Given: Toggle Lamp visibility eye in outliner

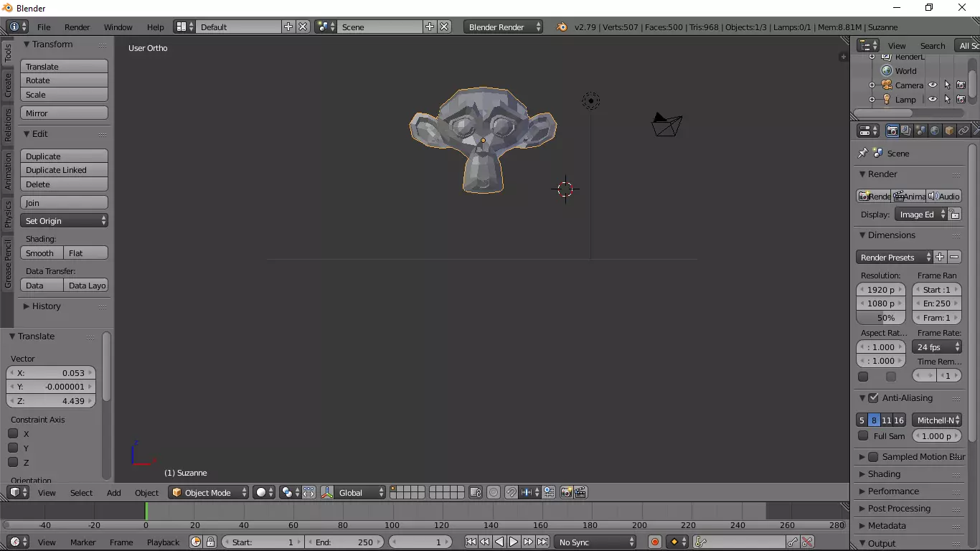Looking at the screenshot, I should pos(933,99).
